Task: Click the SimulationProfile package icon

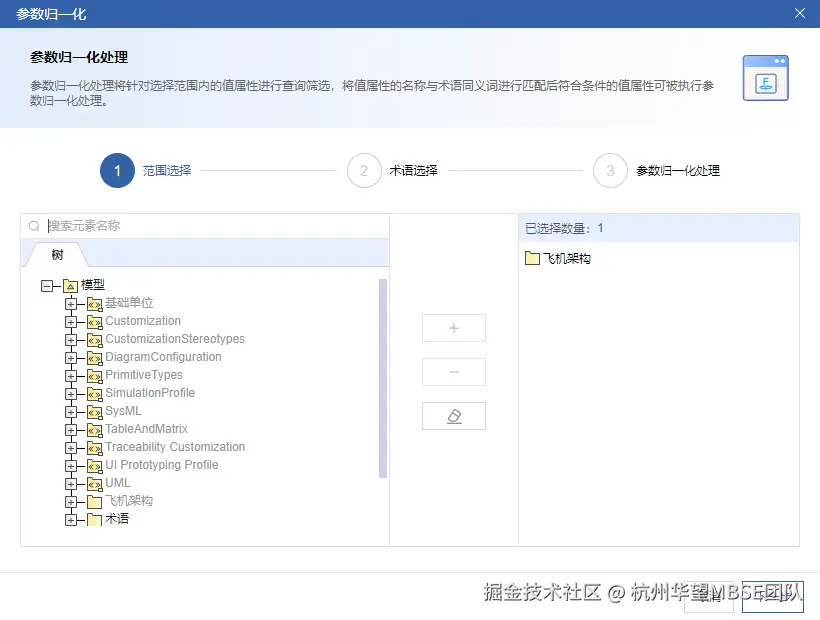Action: [94, 394]
